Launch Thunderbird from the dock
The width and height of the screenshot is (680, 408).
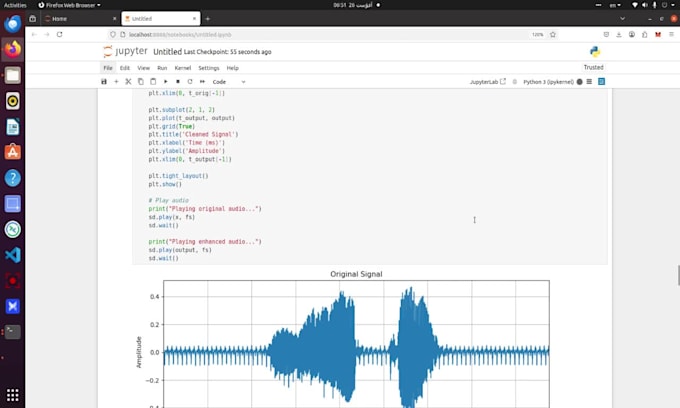[13, 24]
